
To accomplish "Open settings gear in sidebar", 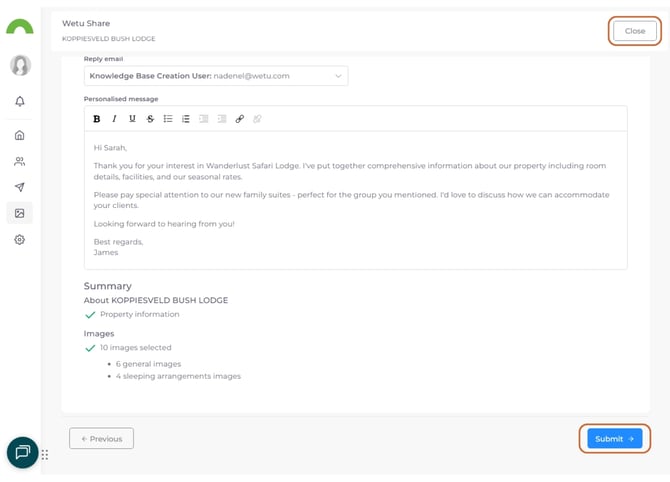I will pos(20,240).
